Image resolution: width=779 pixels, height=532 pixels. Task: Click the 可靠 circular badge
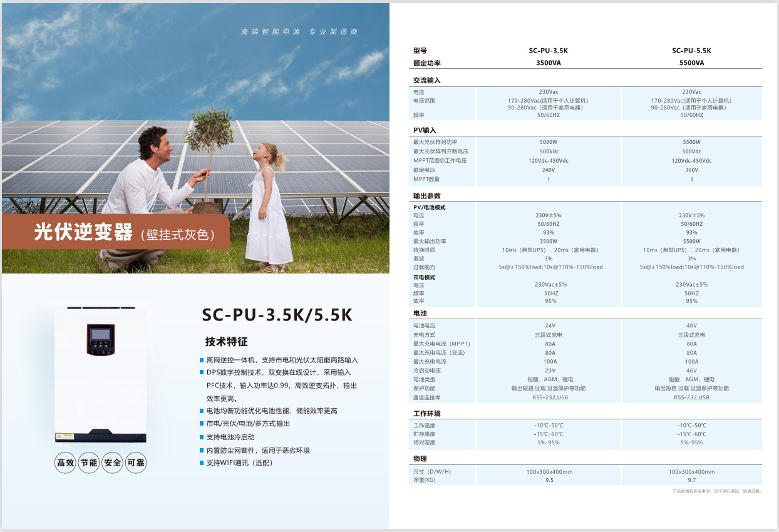137,463
